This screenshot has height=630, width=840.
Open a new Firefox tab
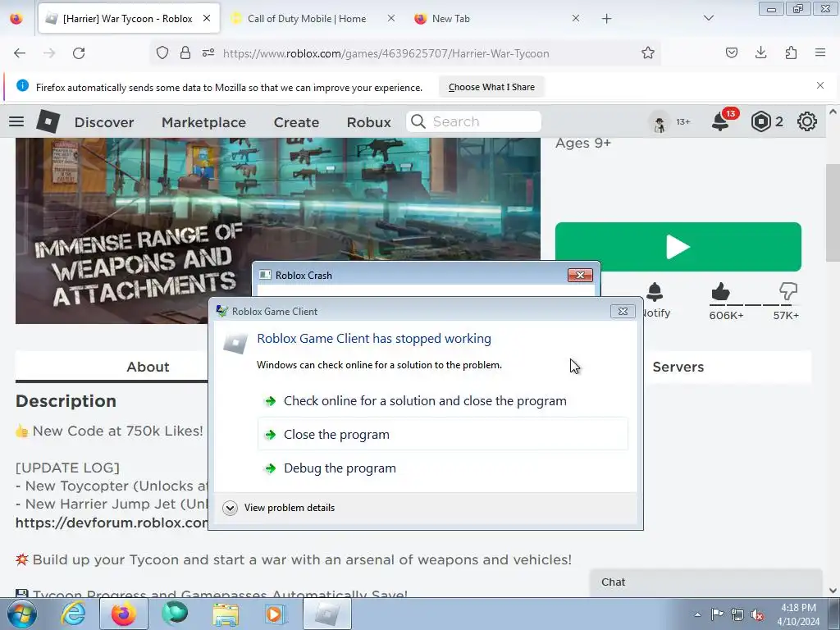click(606, 19)
